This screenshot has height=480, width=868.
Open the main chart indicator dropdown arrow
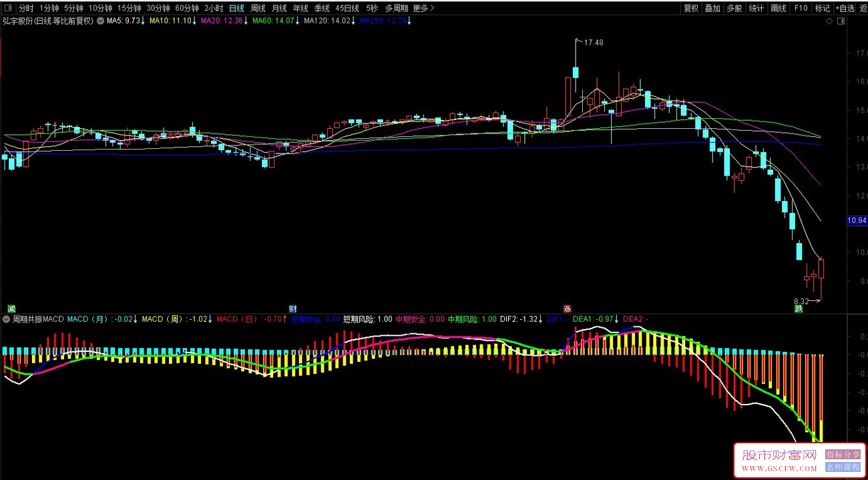100,21
